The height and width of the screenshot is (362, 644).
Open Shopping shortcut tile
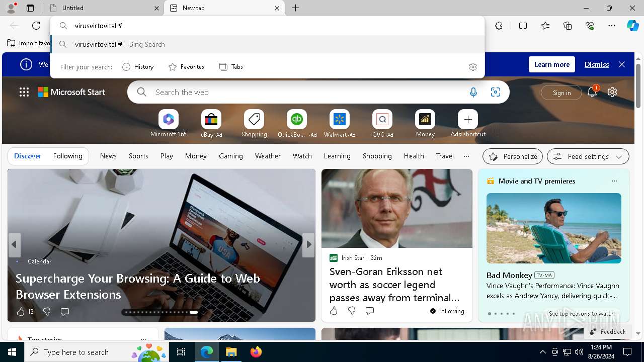click(x=254, y=124)
